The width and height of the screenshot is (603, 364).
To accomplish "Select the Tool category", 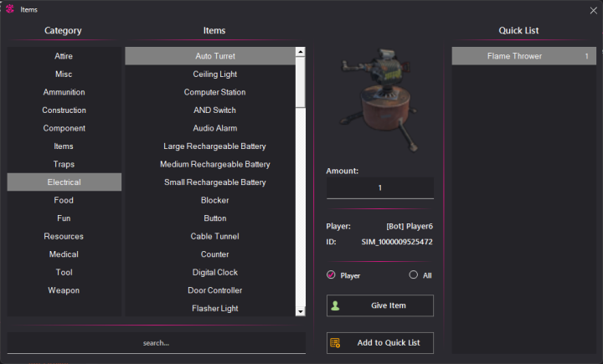I will [x=64, y=273].
